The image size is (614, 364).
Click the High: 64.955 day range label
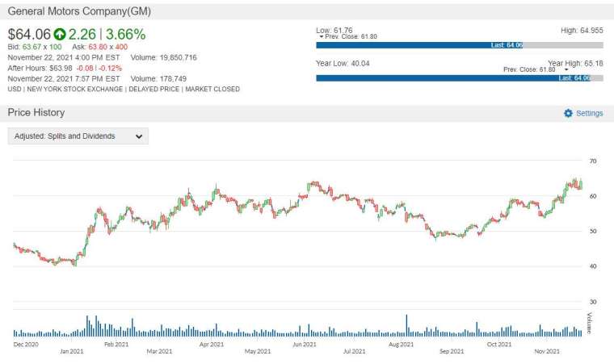(x=582, y=31)
